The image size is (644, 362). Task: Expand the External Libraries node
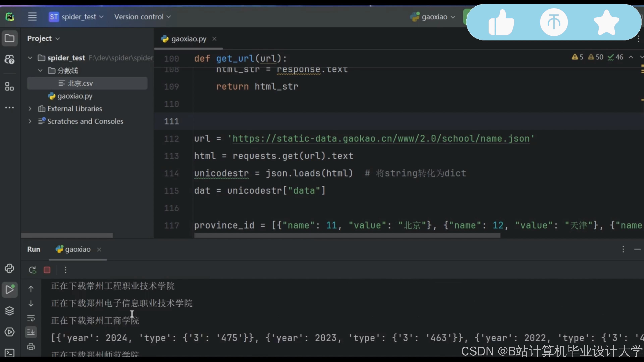click(x=30, y=109)
